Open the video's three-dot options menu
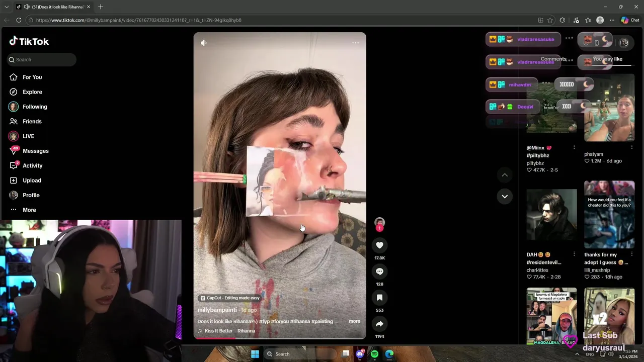 click(355, 43)
